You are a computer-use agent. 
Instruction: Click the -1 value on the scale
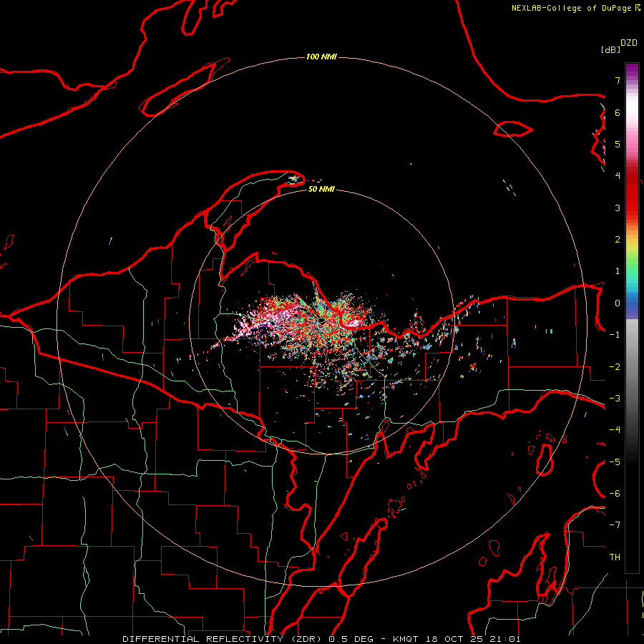(x=615, y=335)
